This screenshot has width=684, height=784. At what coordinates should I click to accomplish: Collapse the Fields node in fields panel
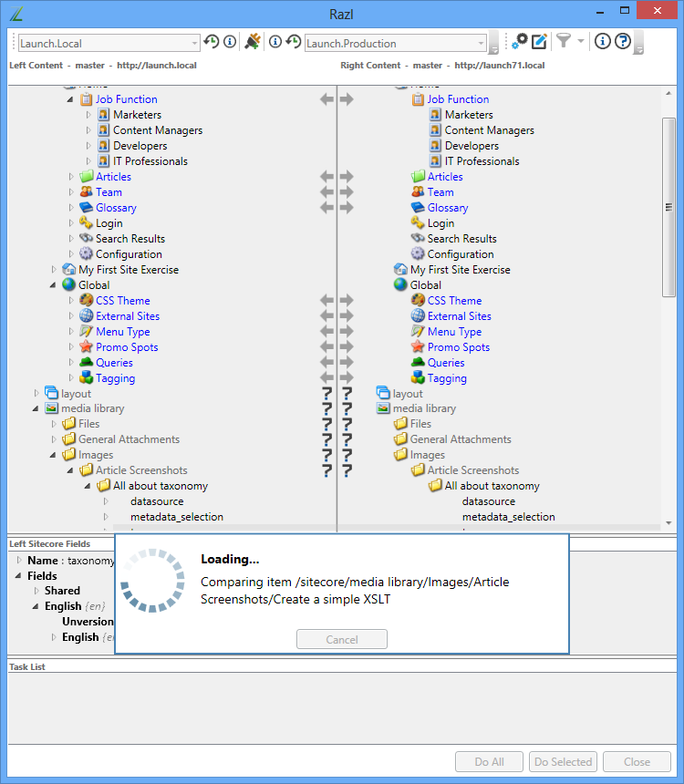click(x=18, y=576)
